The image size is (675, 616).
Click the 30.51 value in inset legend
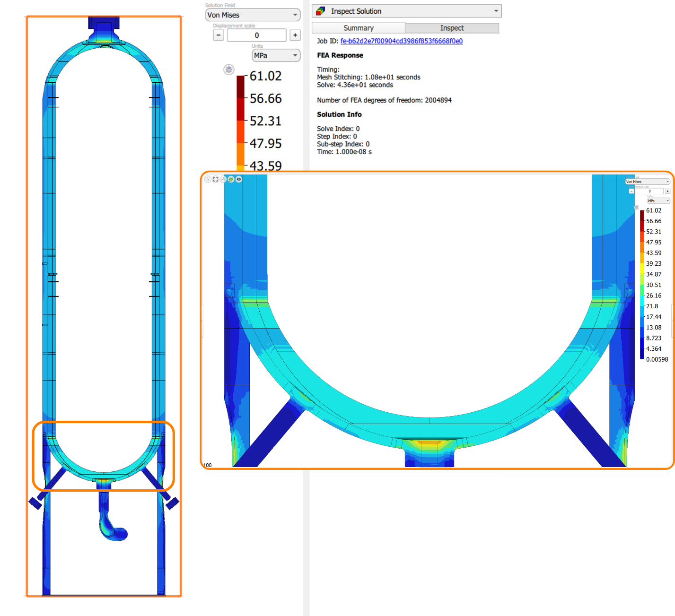(654, 285)
